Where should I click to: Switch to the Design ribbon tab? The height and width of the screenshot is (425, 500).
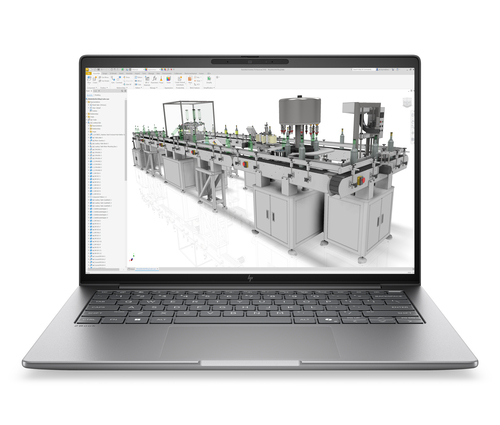pyautogui.click(x=105, y=73)
